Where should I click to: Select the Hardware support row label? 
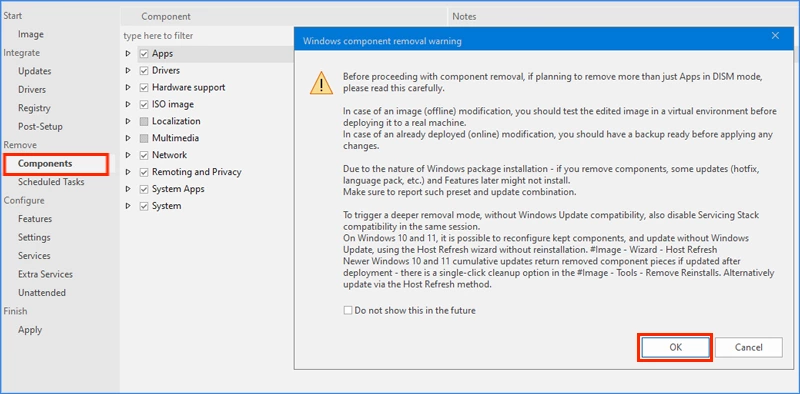[188, 87]
